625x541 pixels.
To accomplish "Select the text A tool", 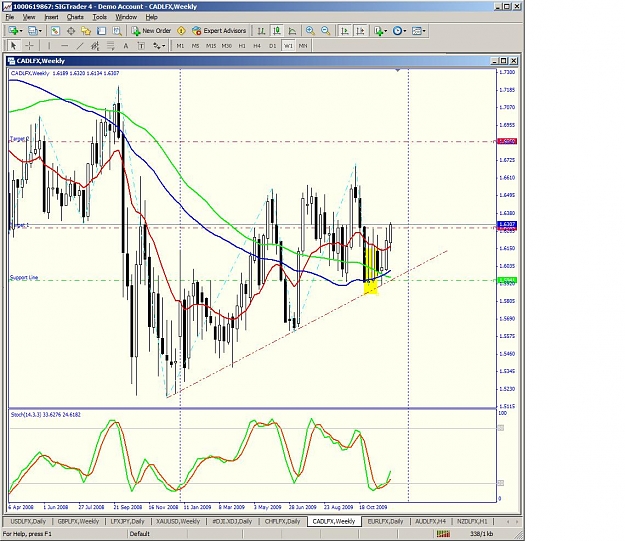I will point(126,46).
